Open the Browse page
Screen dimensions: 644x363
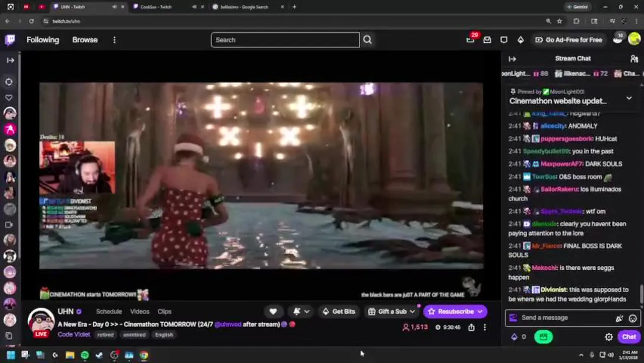pos(85,40)
